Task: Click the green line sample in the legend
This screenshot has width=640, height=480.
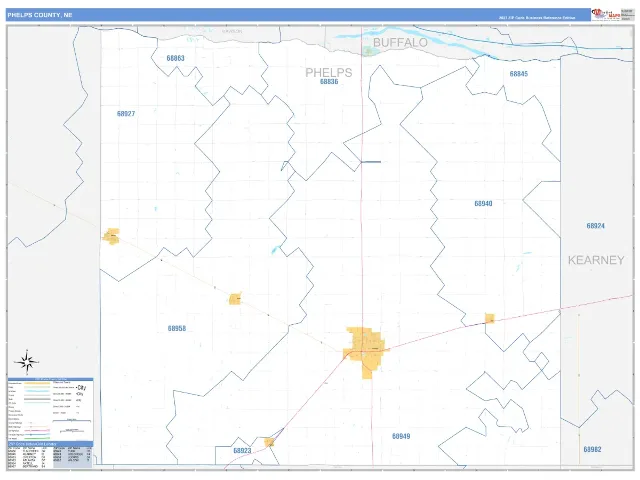Action: 37,438
